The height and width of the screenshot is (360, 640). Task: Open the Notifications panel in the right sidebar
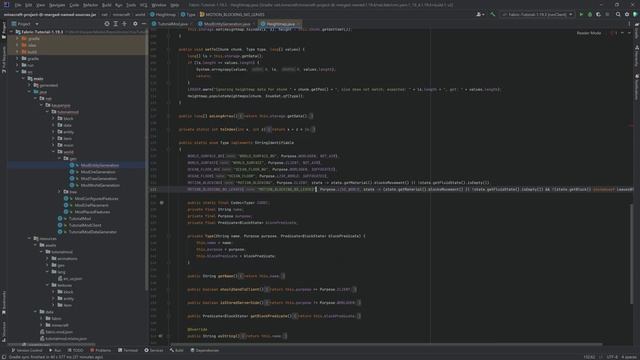pyautogui.click(x=636, y=87)
